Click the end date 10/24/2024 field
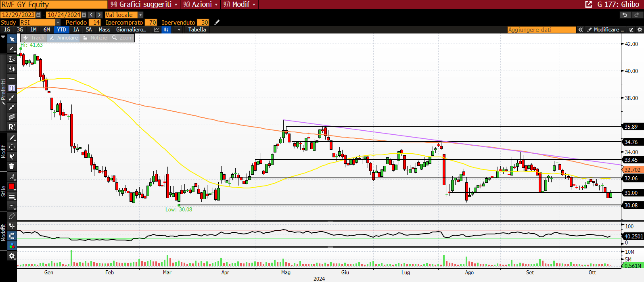The height and width of the screenshot is (282, 644). tap(64, 15)
